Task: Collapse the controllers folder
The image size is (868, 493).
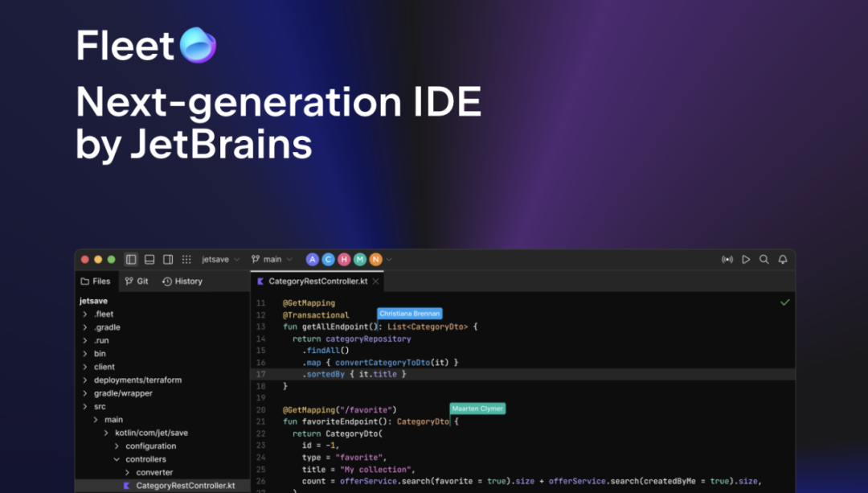Action: [x=117, y=459]
